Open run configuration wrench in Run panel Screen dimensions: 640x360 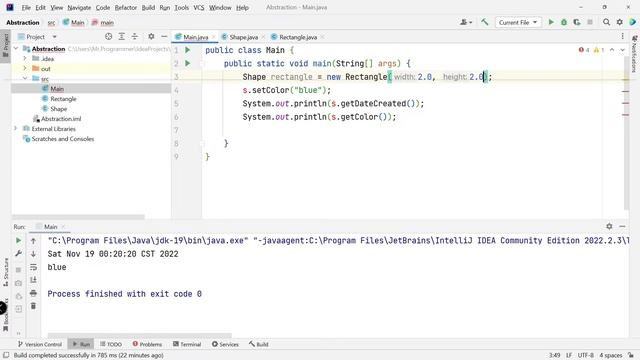[x=18, y=254]
